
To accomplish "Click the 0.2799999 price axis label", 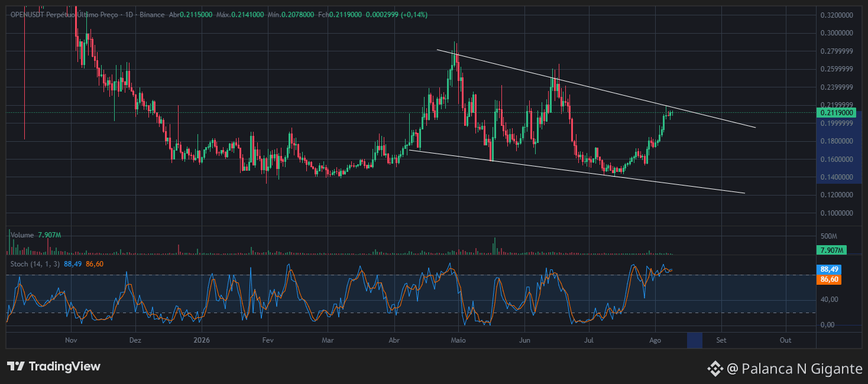I will click(x=837, y=51).
